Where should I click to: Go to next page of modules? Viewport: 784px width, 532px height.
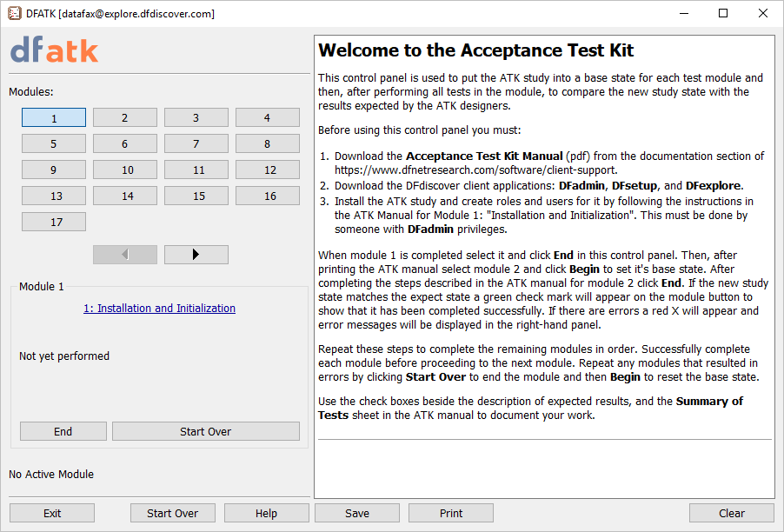pos(196,255)
